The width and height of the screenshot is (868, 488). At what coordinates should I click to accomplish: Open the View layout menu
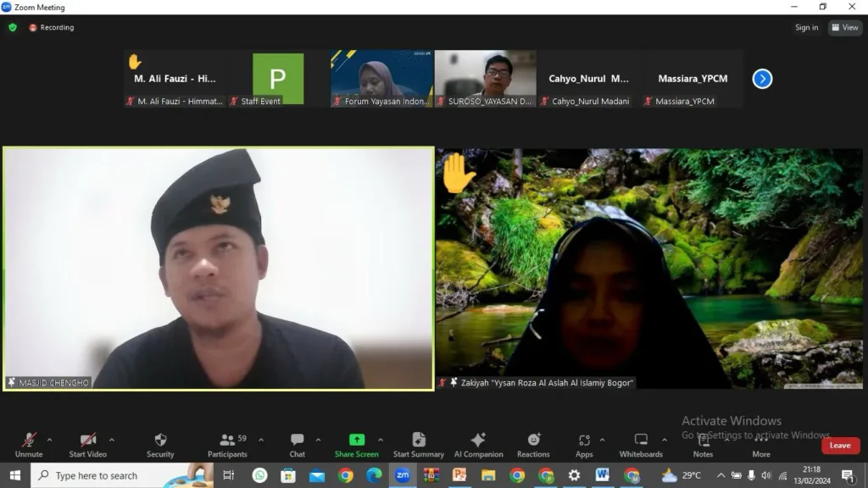coord(845,27)
